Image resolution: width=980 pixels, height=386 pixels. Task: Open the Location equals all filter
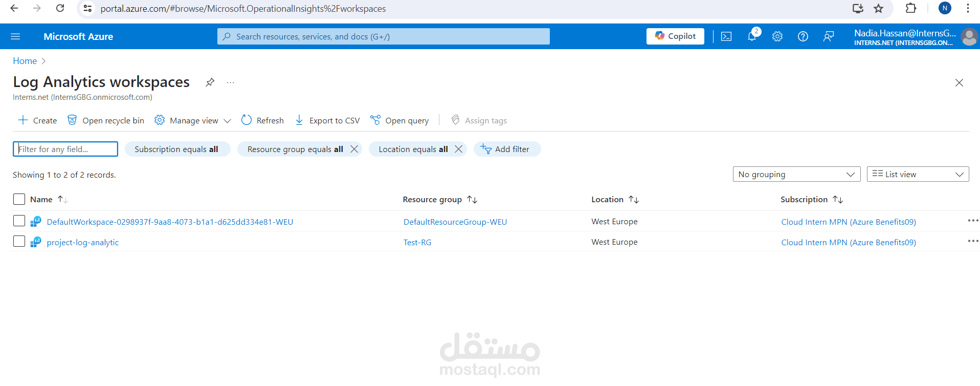[413, 149]
